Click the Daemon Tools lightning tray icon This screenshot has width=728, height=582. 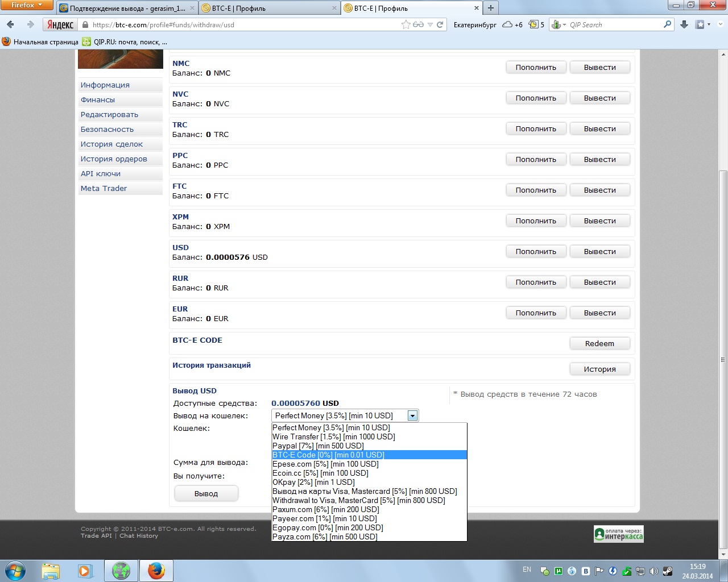613,571
